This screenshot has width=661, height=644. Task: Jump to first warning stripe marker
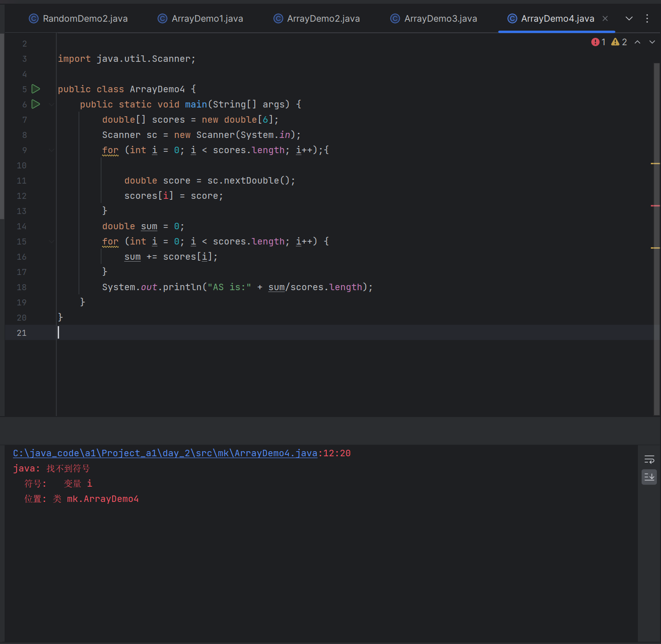655,163
